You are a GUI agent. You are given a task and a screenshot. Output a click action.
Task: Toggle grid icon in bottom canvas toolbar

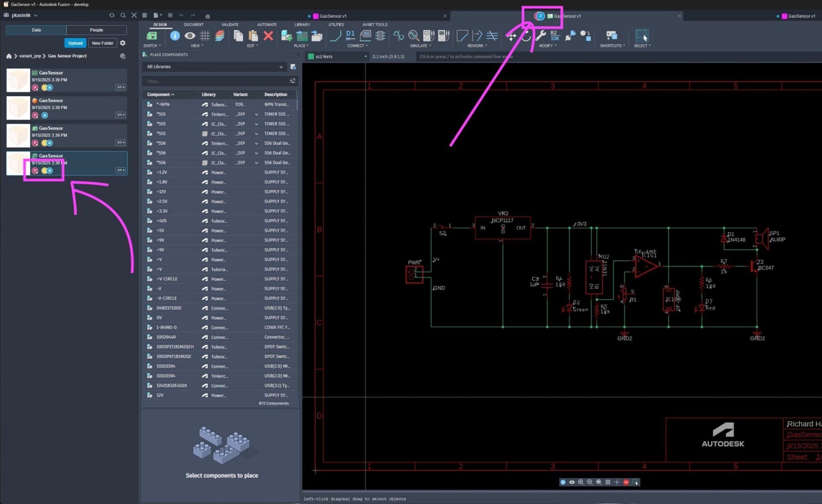pyautogui.click(x=608, y=482)
